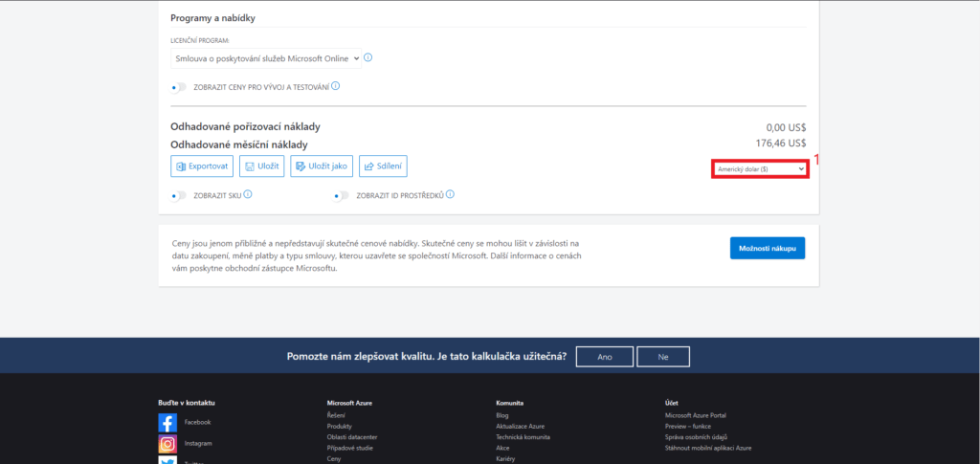The height and width of the screenshot is (464, 980).
Task: Open the Oblasti datacenter footer link
Action: [x=352, y=437]
